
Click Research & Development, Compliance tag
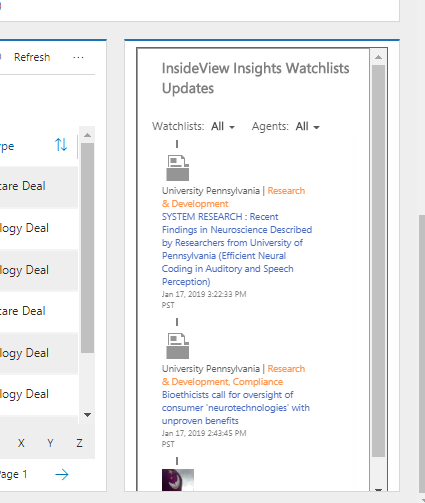coord(233,375)
